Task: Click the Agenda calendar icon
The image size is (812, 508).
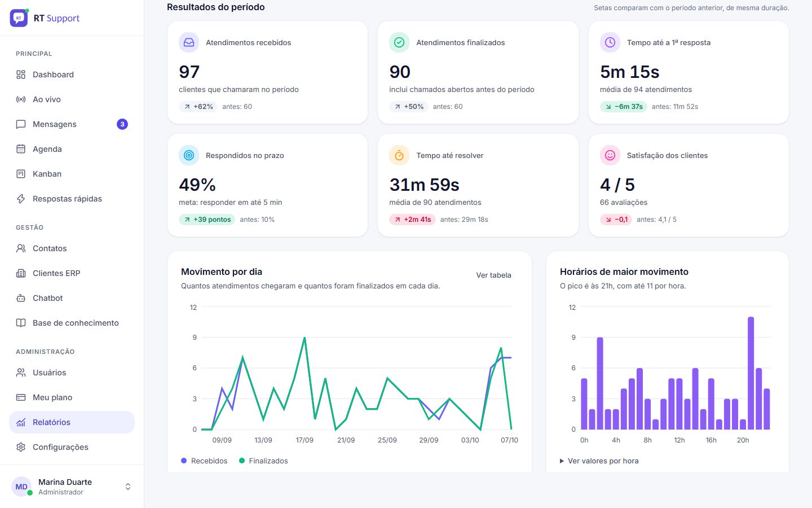Action: (21, 149)
